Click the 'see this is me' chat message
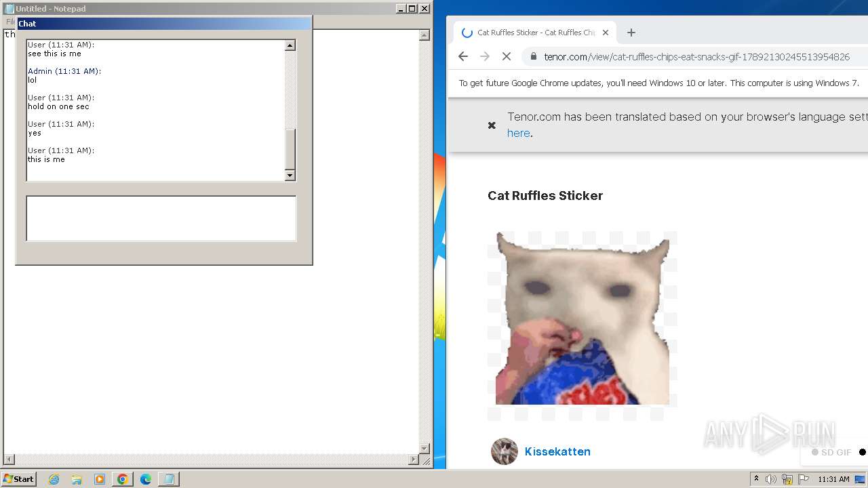868x488 pixels. click(x=54, y=54)
